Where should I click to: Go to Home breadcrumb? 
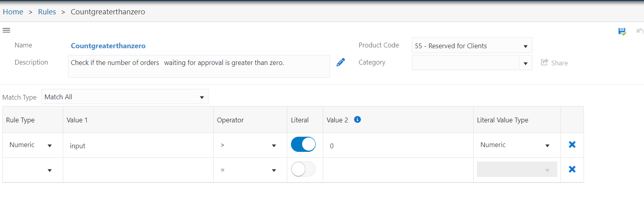(x=13, y=12)
